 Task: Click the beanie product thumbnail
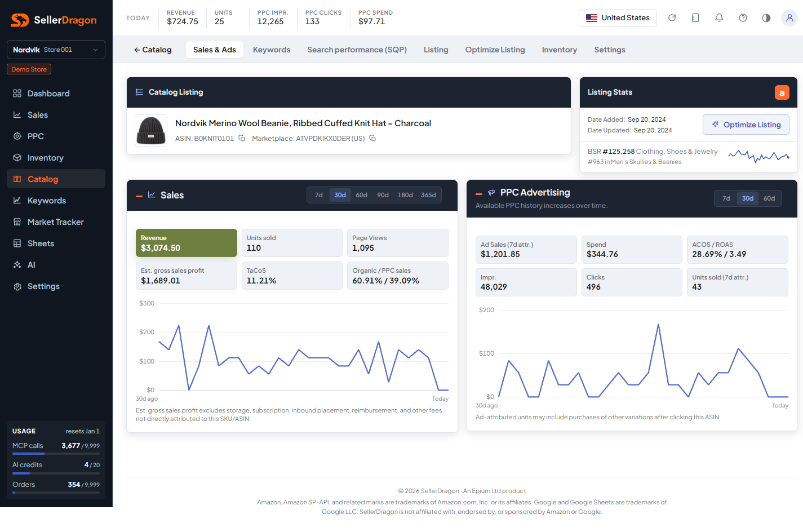[151, 131]
